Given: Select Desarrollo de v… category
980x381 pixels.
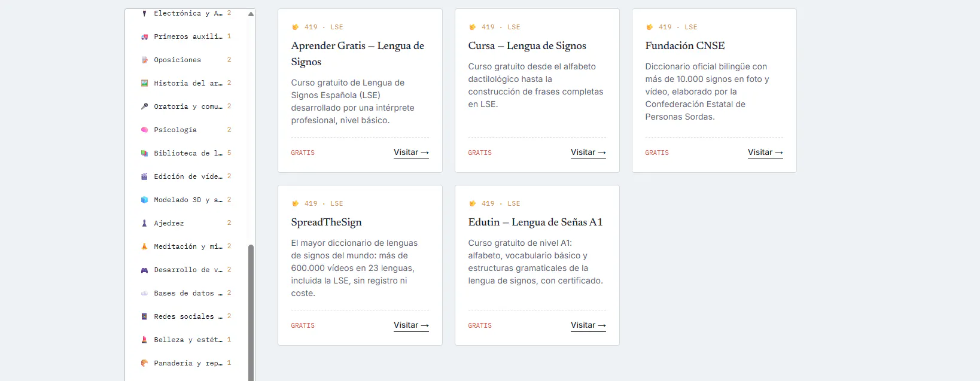Looking at the screenshot, I should (186, 270).
